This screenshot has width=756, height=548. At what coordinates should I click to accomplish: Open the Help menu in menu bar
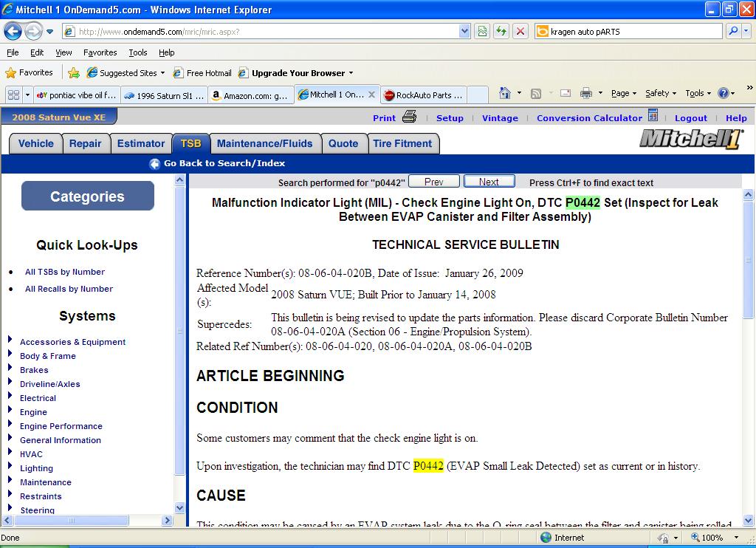click(x=166, y=52)
